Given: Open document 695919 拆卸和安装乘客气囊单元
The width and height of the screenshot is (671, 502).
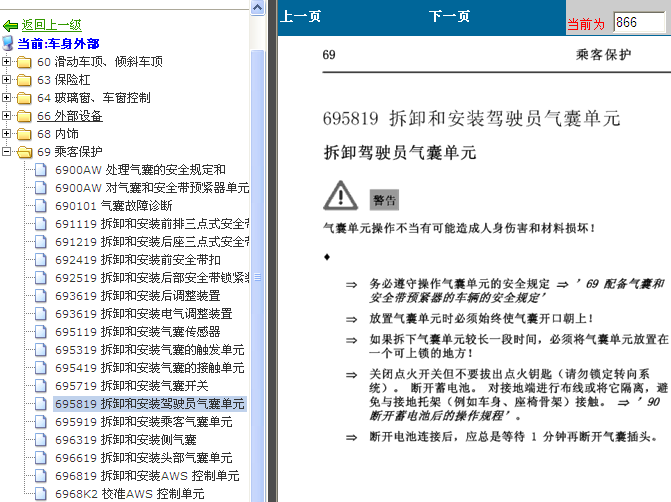Looking at the screenshot, I should 143,422.
